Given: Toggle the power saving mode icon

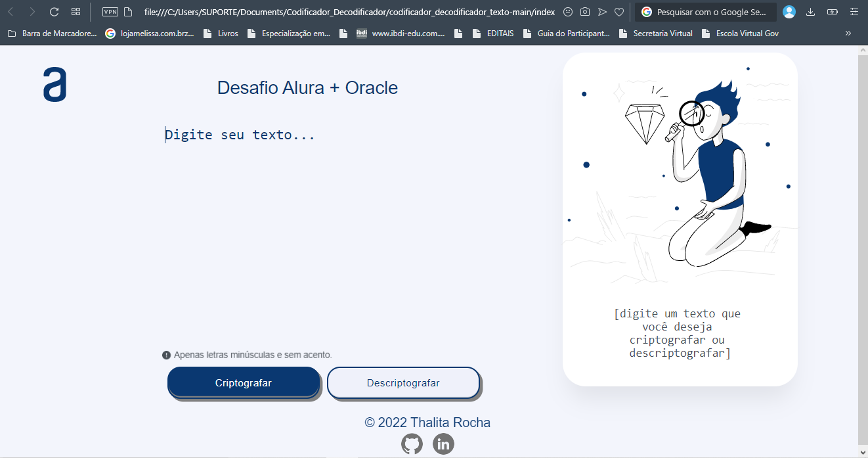Looking at the screenshot, I should 833,11.
